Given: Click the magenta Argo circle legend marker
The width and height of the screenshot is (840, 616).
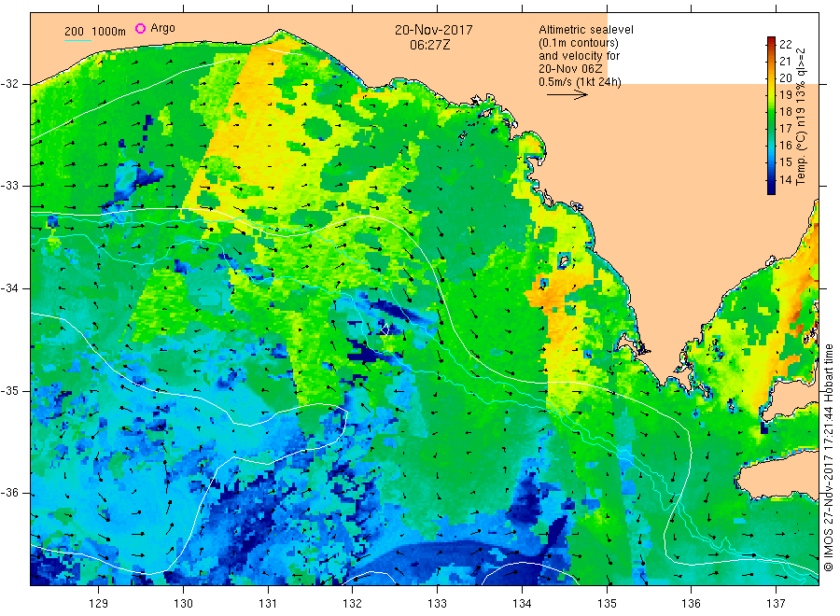Looking at the screenshot, I should 140,28.
